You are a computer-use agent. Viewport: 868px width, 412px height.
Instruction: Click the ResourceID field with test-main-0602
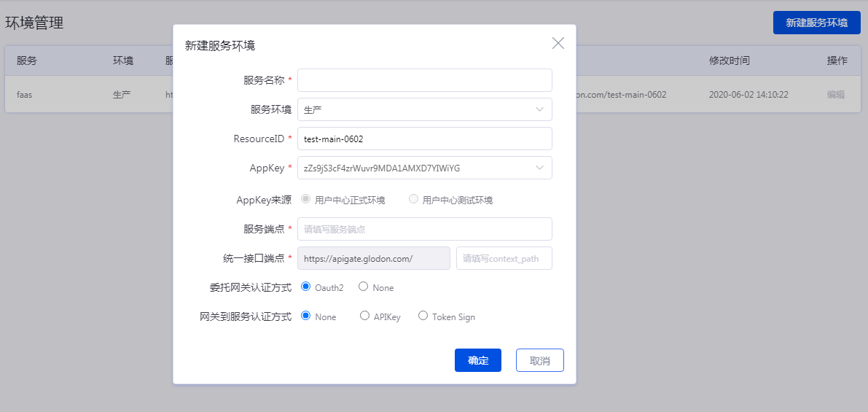[x=424, y=139]
